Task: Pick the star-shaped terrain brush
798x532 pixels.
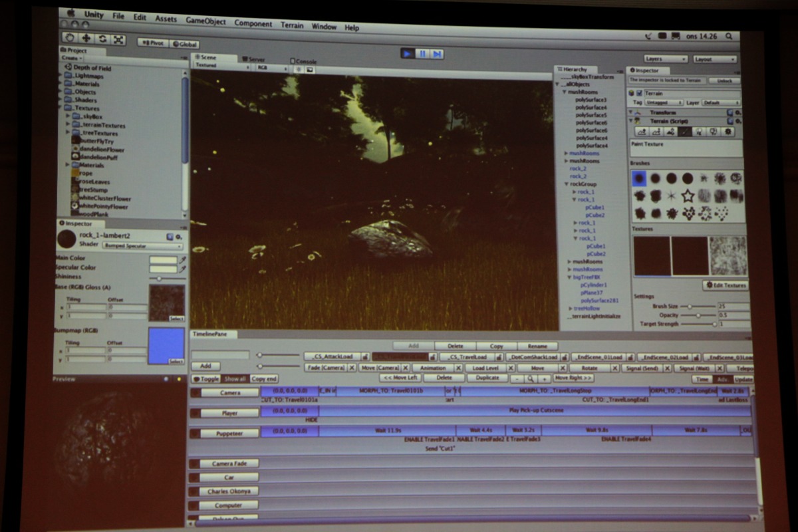Action: tap(688, 196)
